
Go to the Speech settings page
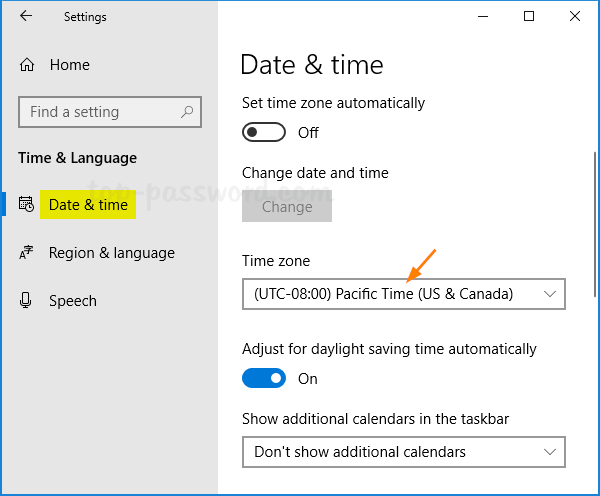(72, 301)
